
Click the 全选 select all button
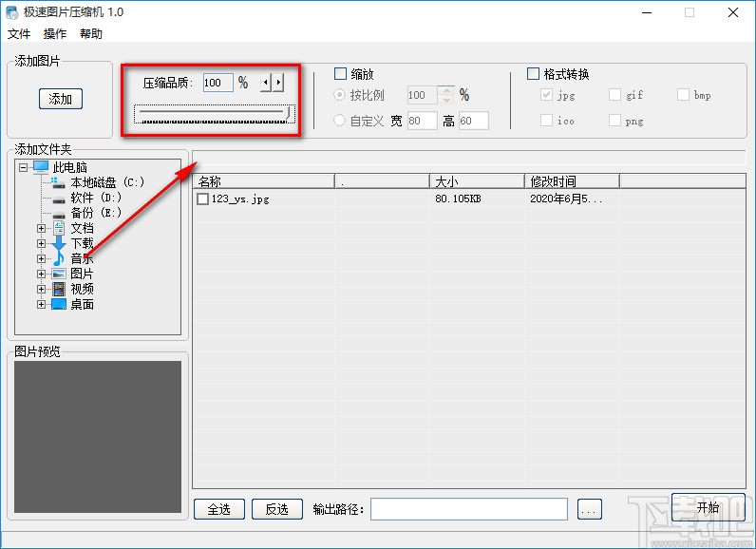219,509
